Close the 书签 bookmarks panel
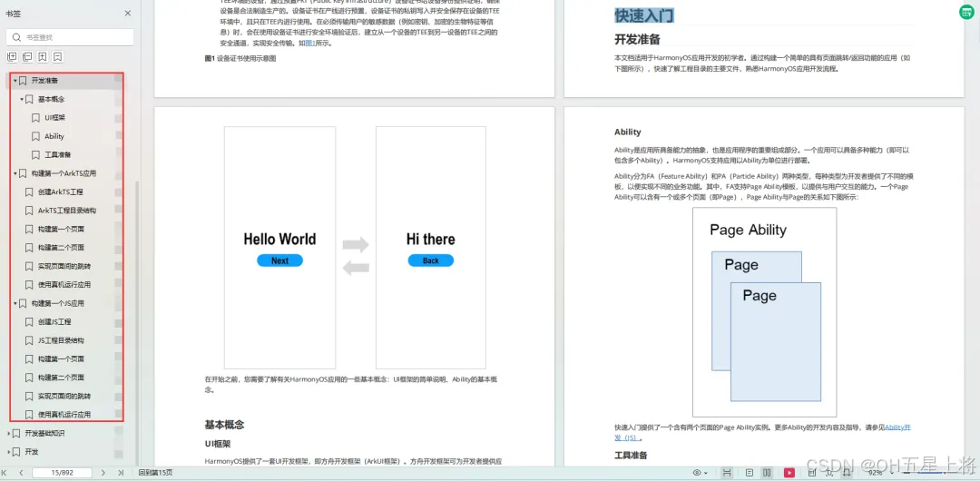Viewport: 980px width, 481px height. point(128,13)
